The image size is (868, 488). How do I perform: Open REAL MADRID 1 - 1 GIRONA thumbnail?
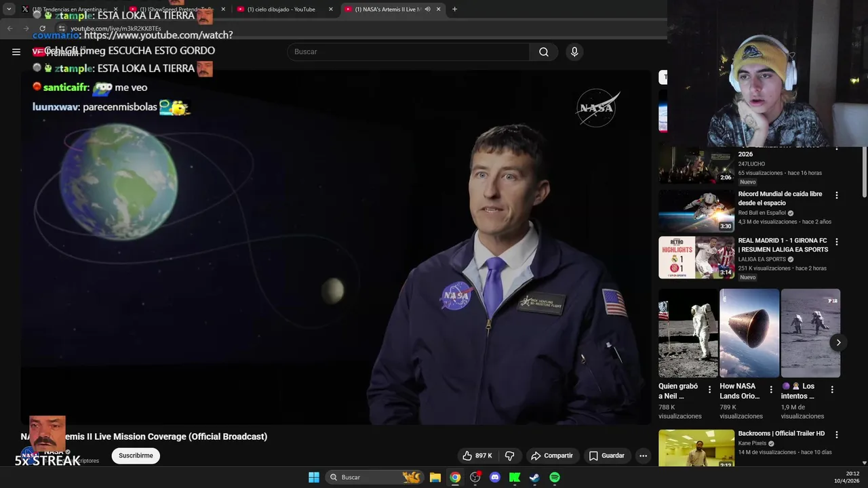click(696, 257)
